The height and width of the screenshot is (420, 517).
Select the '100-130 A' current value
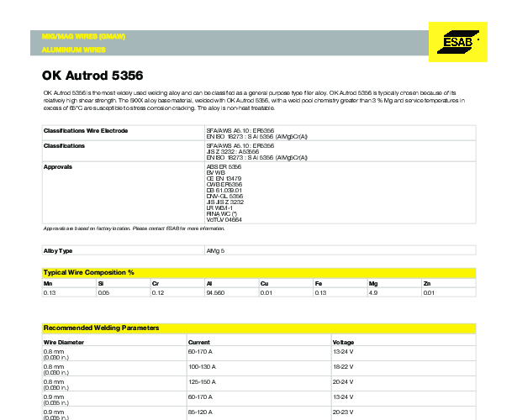202,367
